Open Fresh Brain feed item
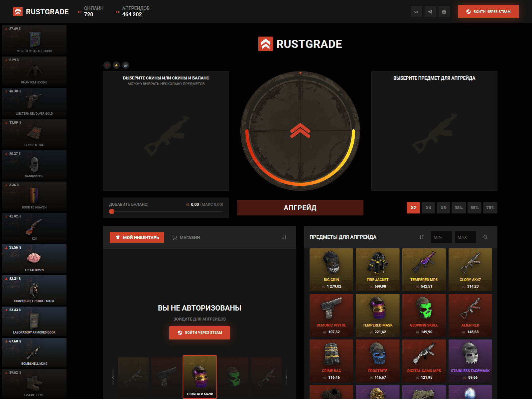Image resolution: width=532 pixels, height=399 pixels. tap(34, 259)
